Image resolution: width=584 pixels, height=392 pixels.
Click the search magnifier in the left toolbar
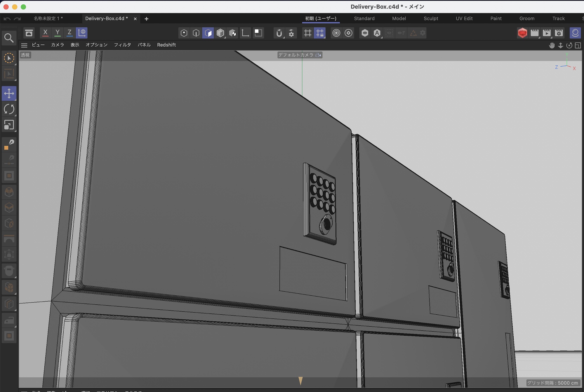click(x=9, y=38)
